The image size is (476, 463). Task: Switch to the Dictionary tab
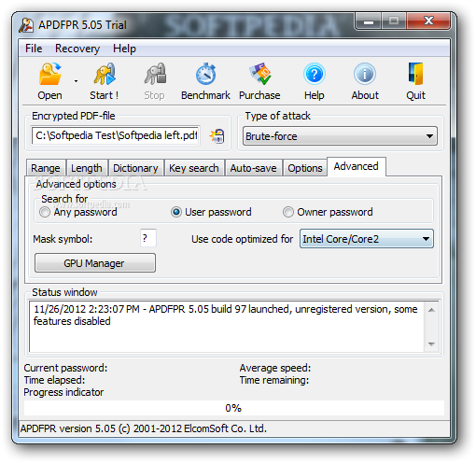(x=135, y=168)
